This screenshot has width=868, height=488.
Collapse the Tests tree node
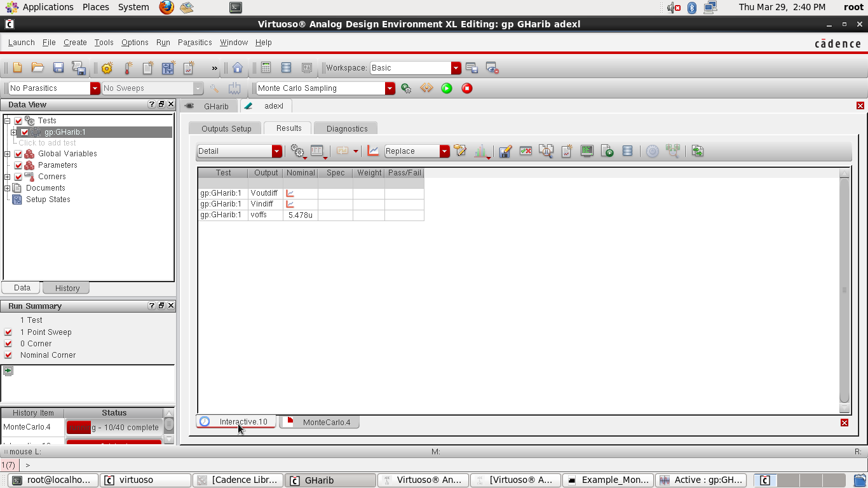click(x=7, y=121)
